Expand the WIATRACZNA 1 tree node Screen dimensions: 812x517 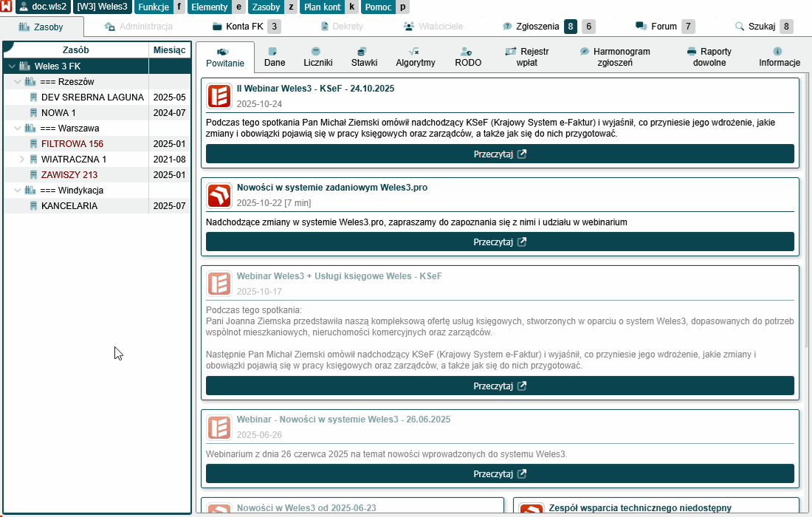coord(22,159)
